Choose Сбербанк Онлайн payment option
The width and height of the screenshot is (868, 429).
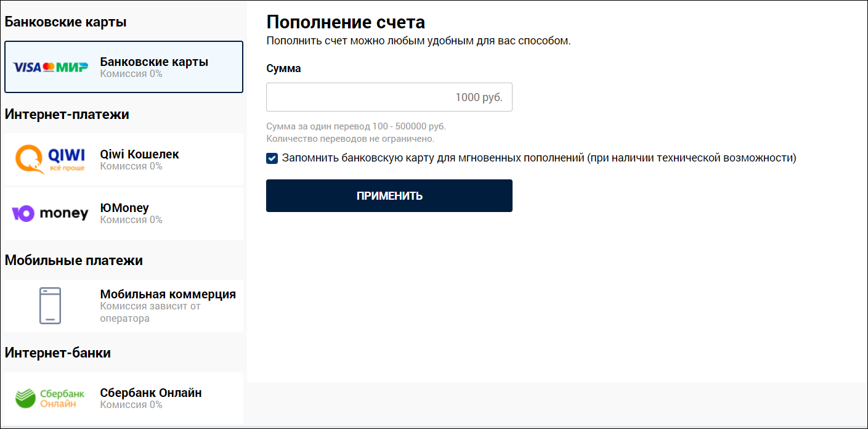(x=124, y=398)
